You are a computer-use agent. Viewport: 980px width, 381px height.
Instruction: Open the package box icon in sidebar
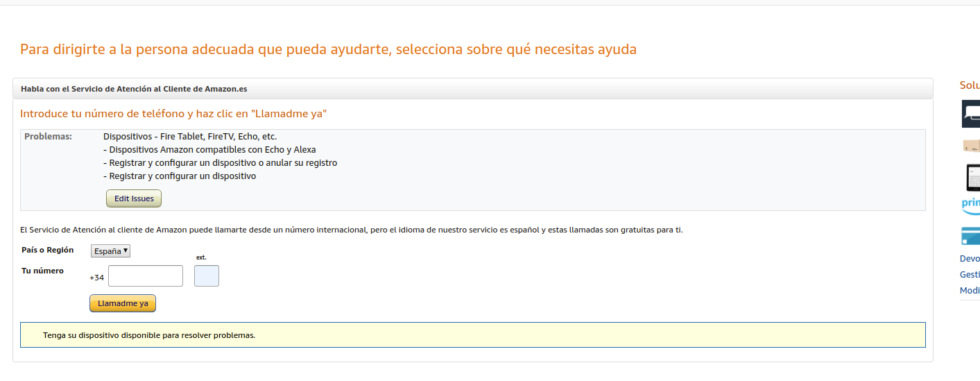971,146
